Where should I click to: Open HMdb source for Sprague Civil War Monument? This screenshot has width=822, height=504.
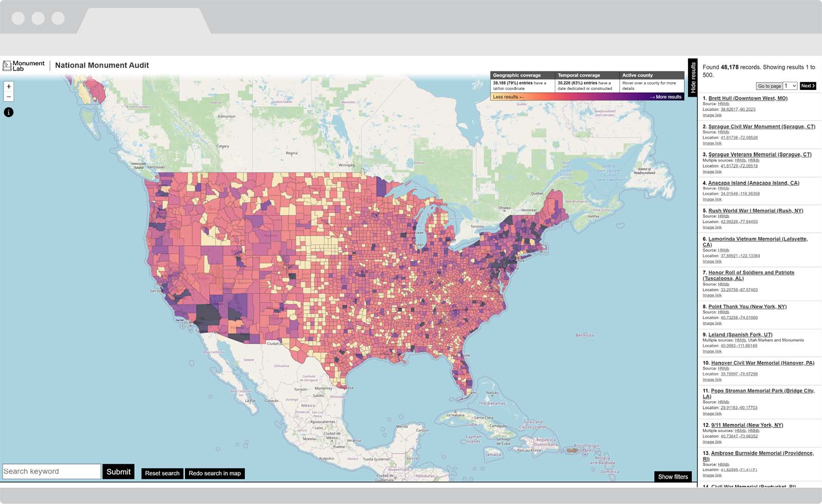click(x=723, y=132)
